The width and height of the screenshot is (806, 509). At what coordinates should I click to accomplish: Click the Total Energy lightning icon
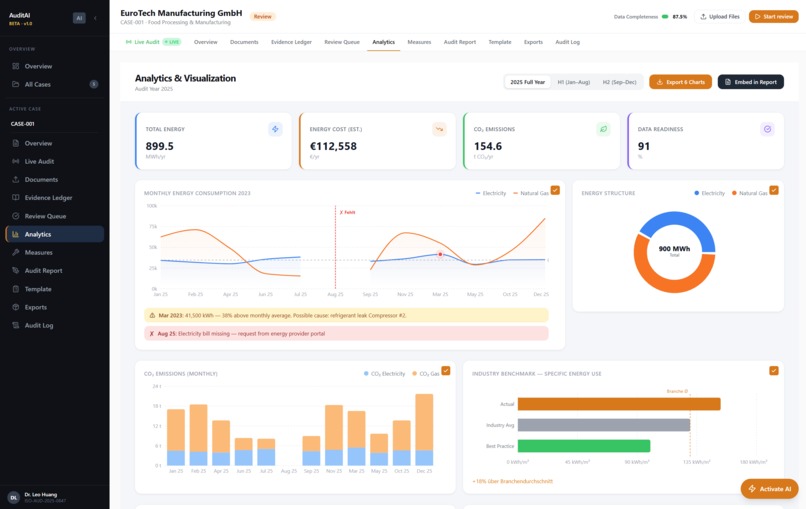[x=275, y=129]
